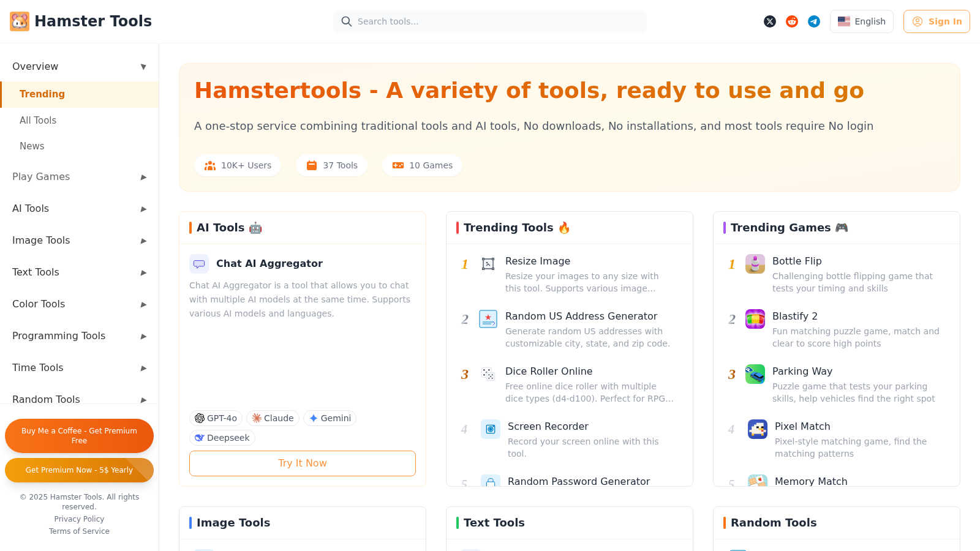Open the Screen Recorder title
Screen dimensions: 980x551
[x=548, y=427]
